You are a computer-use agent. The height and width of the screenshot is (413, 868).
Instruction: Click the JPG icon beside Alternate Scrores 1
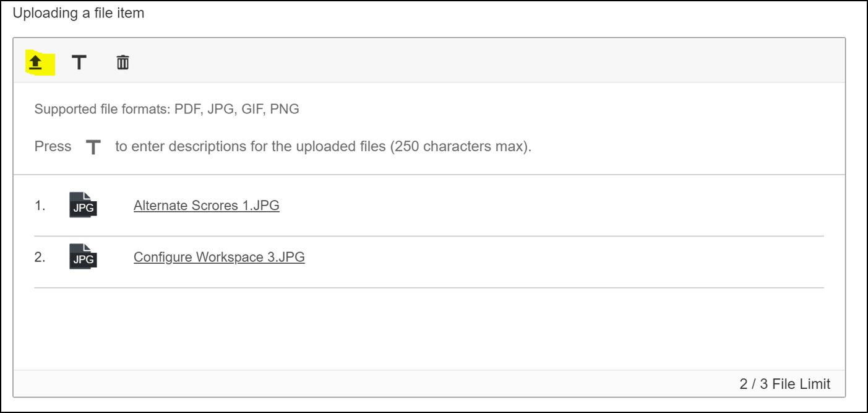click(x=83, y=206)
